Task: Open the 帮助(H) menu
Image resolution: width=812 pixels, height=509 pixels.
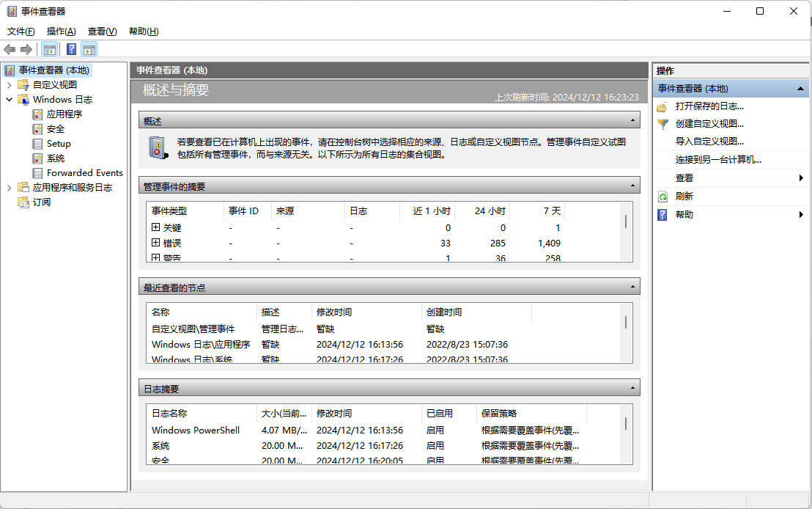Action: (x=144, y=32)
